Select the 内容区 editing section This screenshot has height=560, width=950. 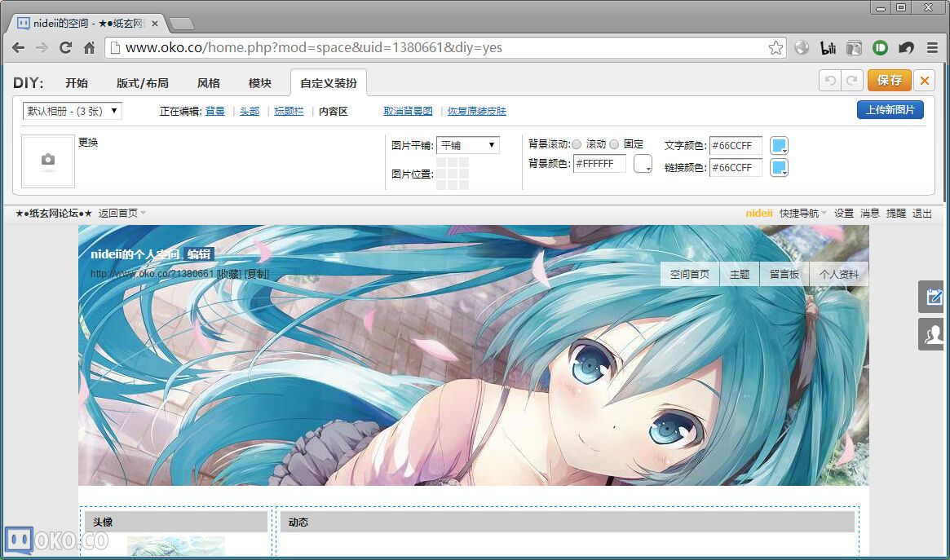click(x=334, y=112)
